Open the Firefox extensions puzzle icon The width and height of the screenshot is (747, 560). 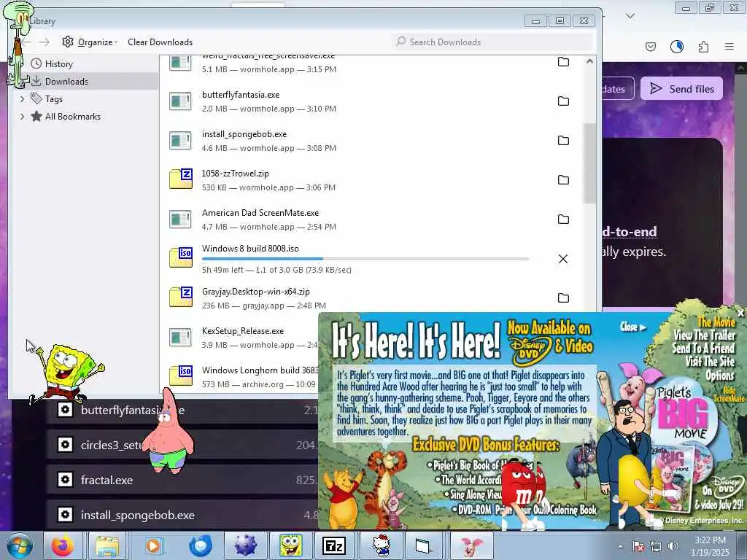click(703, 47)
